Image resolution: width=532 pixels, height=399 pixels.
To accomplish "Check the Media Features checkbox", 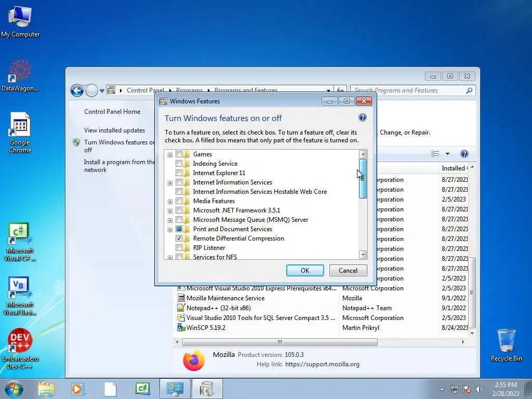I will pos(179,201).
